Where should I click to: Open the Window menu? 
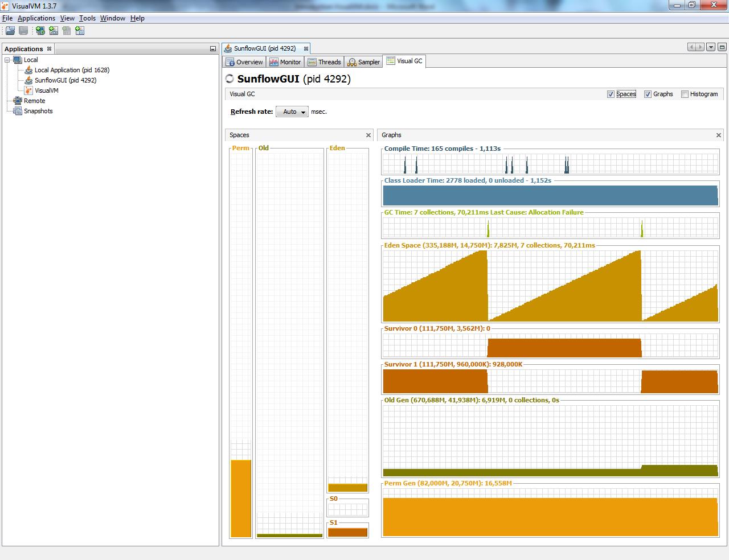[x=113, y=18]
